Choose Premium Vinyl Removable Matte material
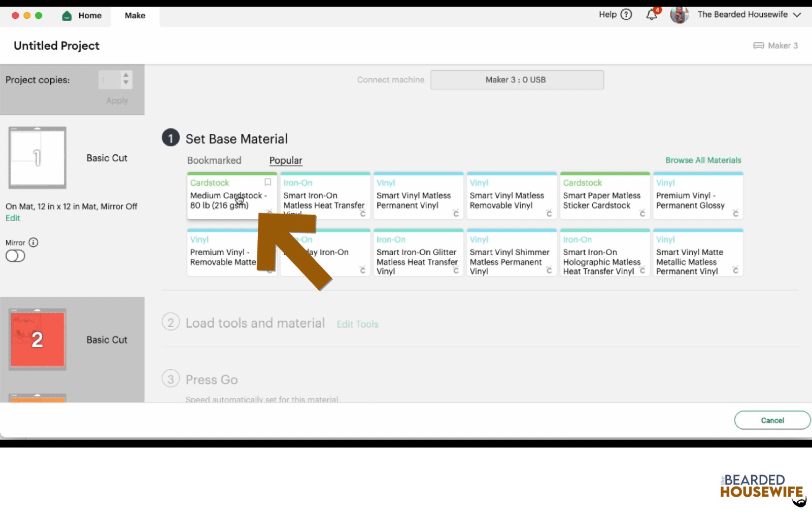Viewport: 812px width, 516px height. pyautogui.click(x=223, y=253)
